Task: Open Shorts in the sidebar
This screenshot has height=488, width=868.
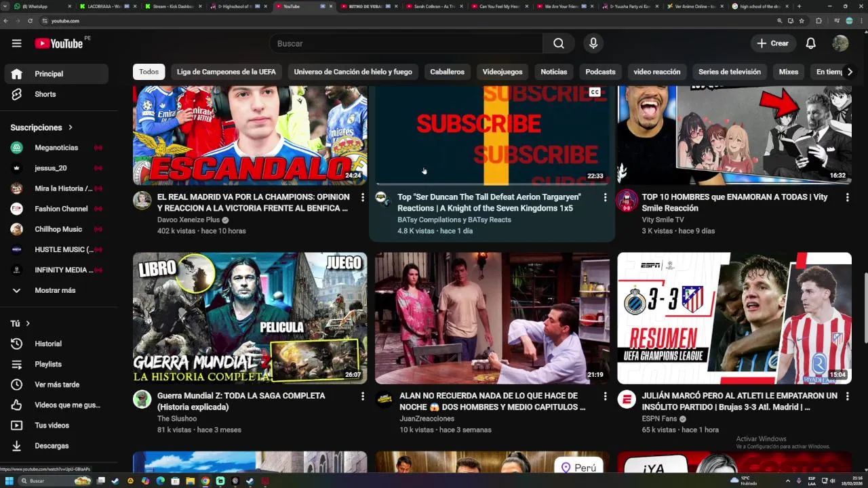Action: (x=56, y=94)
